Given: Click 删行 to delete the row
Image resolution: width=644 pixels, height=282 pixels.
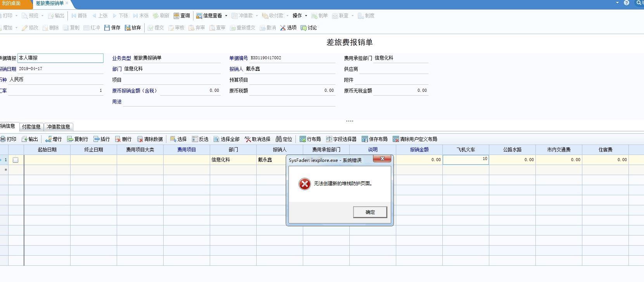Looking at the screenshot, I should (x=123, y=139).
